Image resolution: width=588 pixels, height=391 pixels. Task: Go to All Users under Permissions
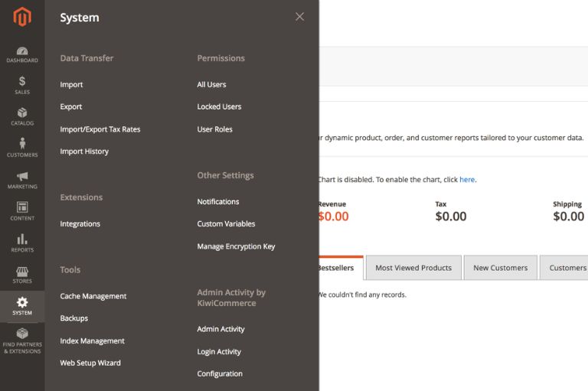pos(211,85)
